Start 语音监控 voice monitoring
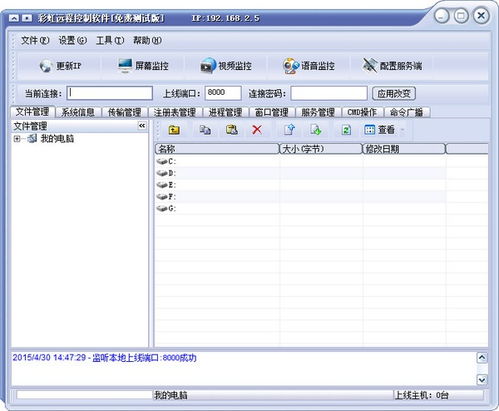 pos(308,66)
